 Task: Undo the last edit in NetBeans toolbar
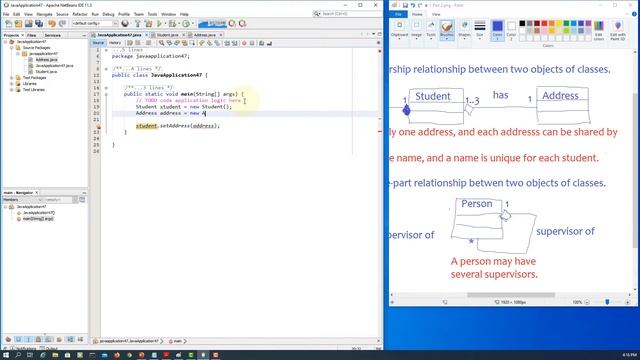click(52, 24)
